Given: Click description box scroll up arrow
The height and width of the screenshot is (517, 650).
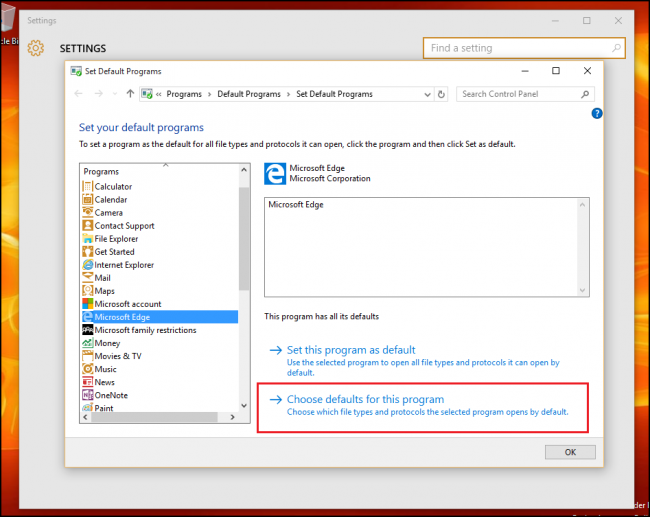Looking at the screenshot, I should pyautogui.click(x=582, y=205).
